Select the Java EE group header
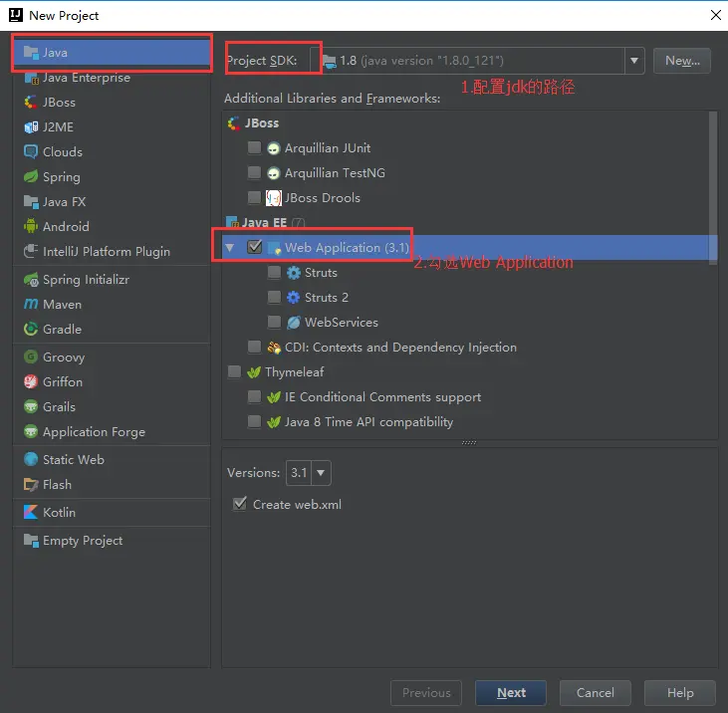 click(x=264, y=223)
